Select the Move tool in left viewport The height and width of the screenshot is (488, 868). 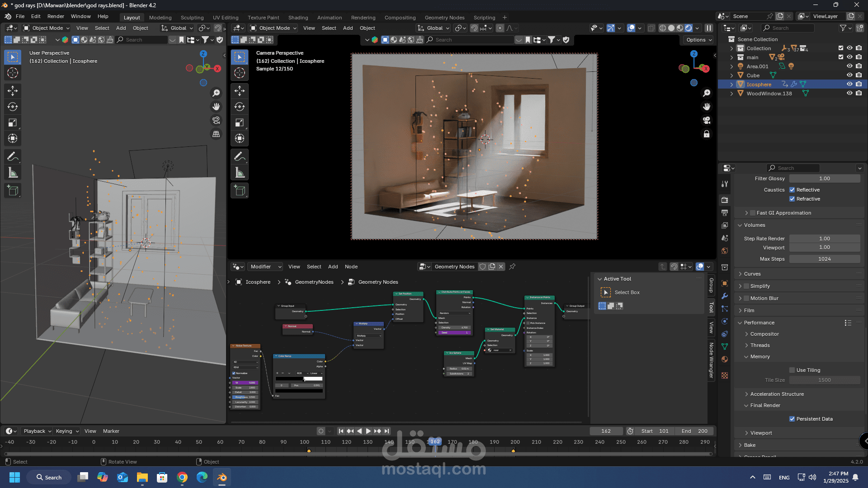pyautogui.click(x=13, y=91)
